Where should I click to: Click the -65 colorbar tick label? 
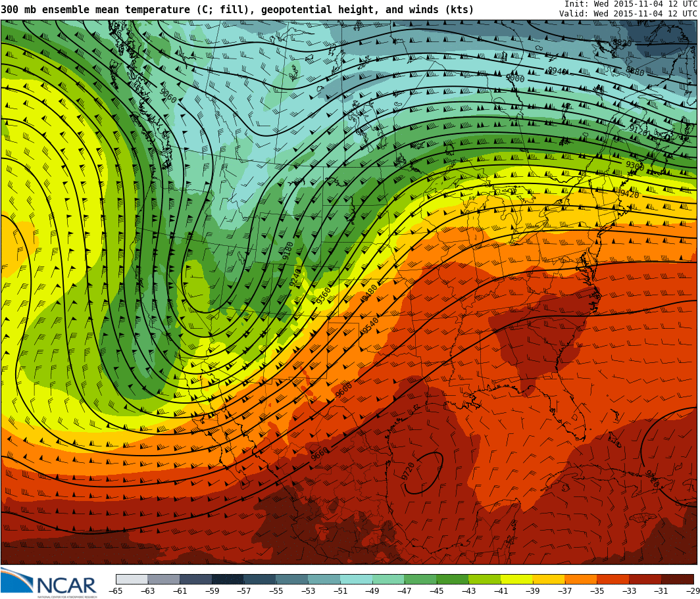pyautogui.click(x=116, y=590)
